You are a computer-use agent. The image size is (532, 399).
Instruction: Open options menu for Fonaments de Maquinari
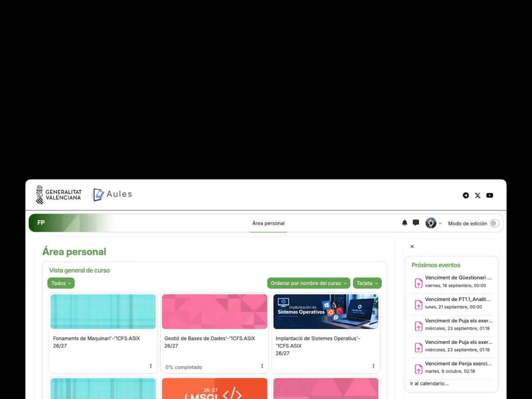(151, 366)
